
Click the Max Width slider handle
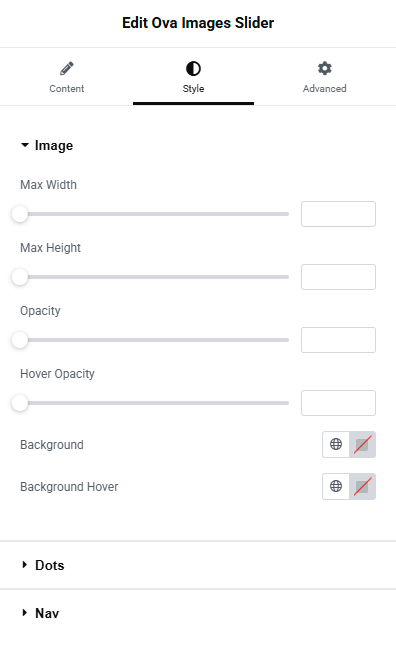pos(19,214)
